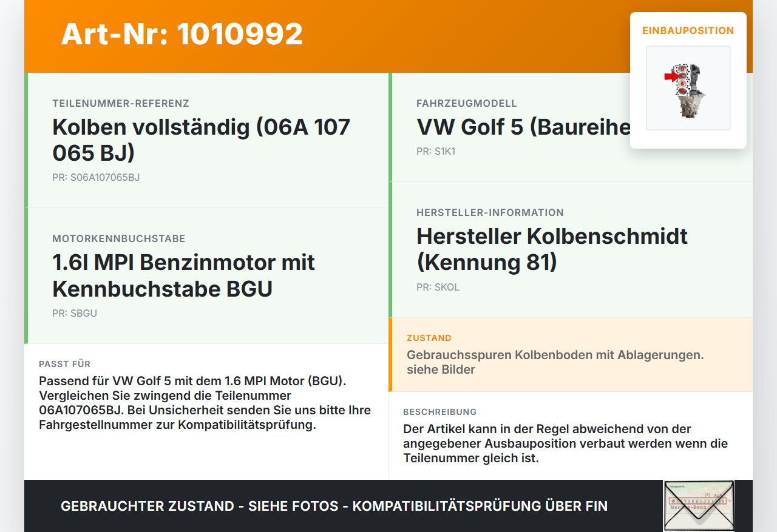777x532 pixels.
Task: Click the MOTORKENNBUCHSTABE label
Action: coord(119,239)
